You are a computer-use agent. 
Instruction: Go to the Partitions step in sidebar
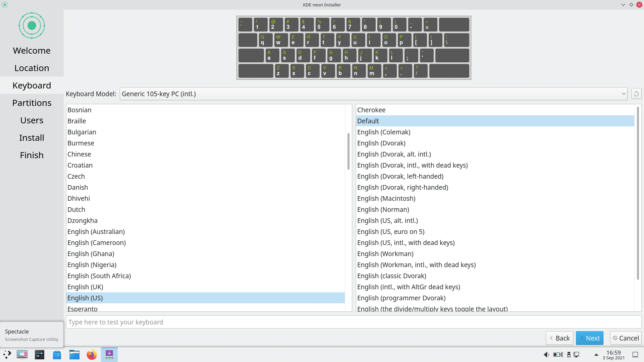tap(32, 103)
